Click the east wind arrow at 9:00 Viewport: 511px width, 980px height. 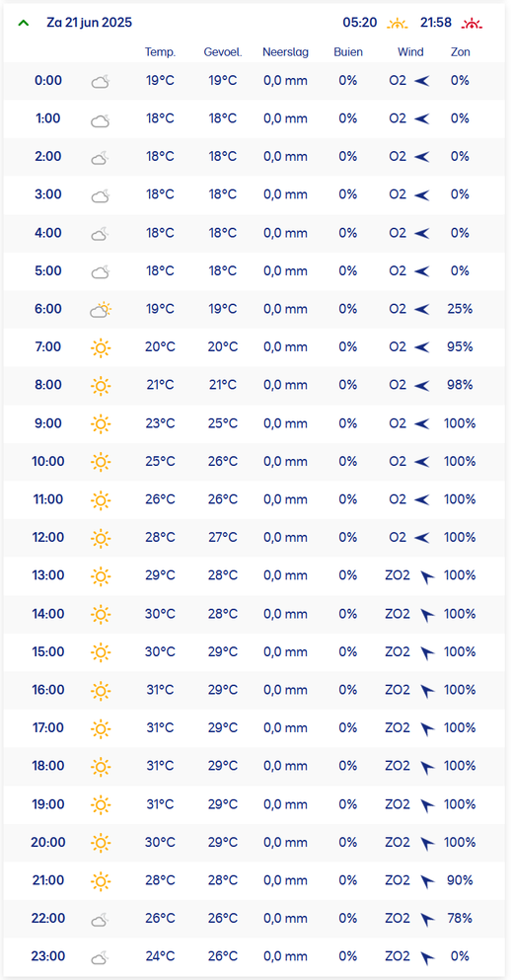point(422,423)
